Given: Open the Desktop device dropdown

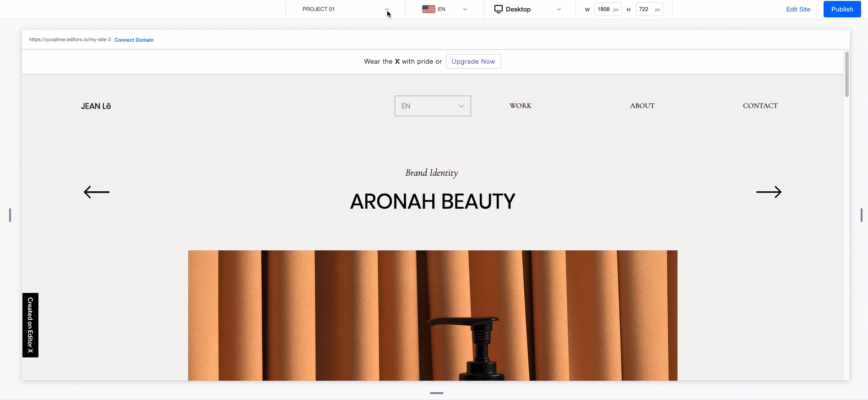Looking at the screenshot, I should [529, 9].
